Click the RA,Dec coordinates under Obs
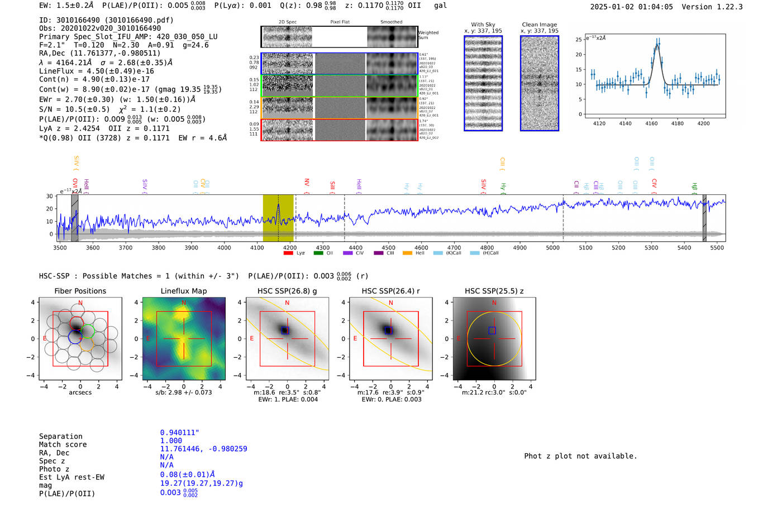The width and height of the screenshot is (782, 532). pyautogui.click(x=100, y=54)
